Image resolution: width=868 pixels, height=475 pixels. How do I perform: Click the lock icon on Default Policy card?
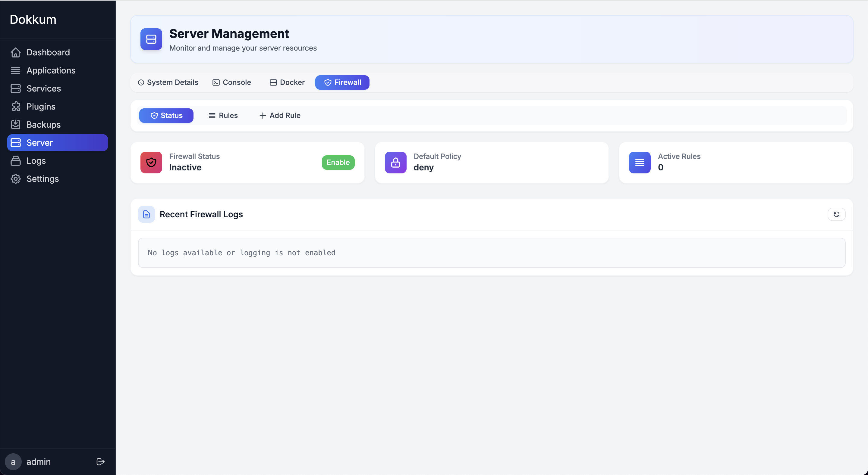pyautogui.click(x=395, y=163)
